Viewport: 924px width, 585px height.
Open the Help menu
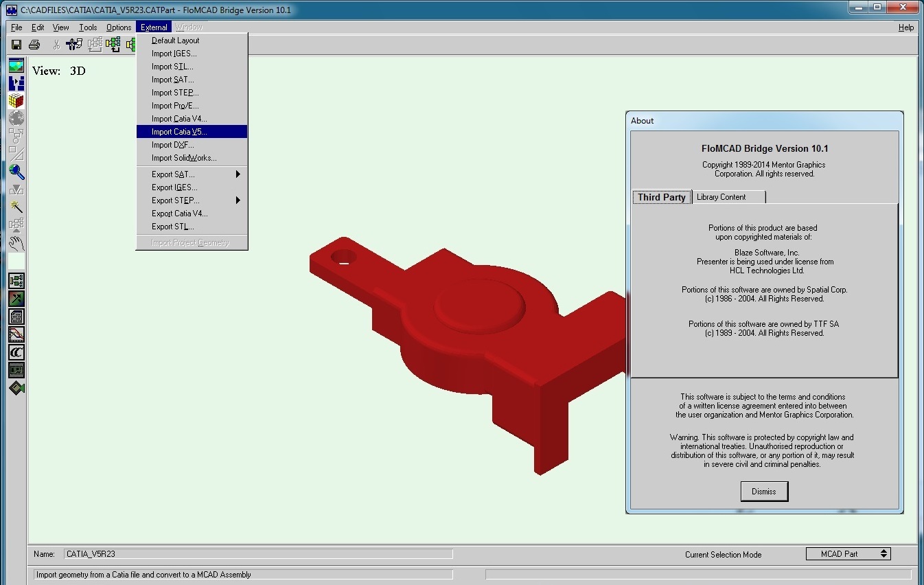(906, 27)
